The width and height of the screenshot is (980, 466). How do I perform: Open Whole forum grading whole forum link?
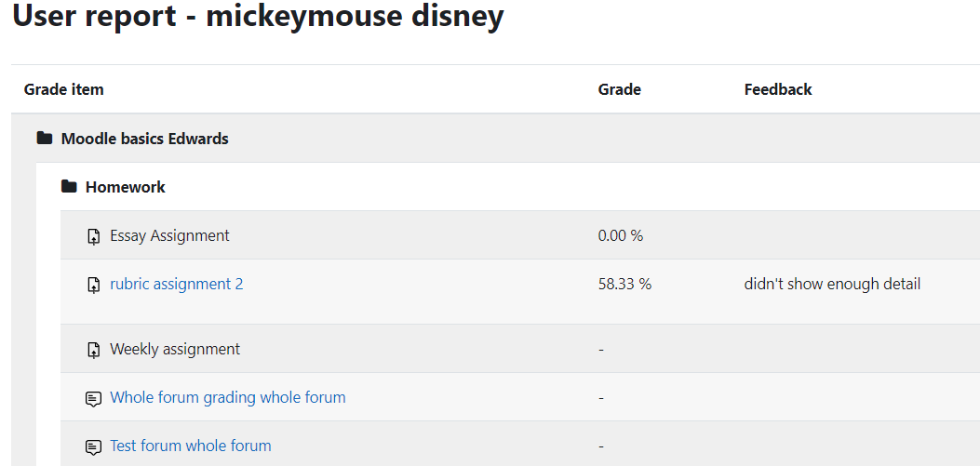[227, 397]
